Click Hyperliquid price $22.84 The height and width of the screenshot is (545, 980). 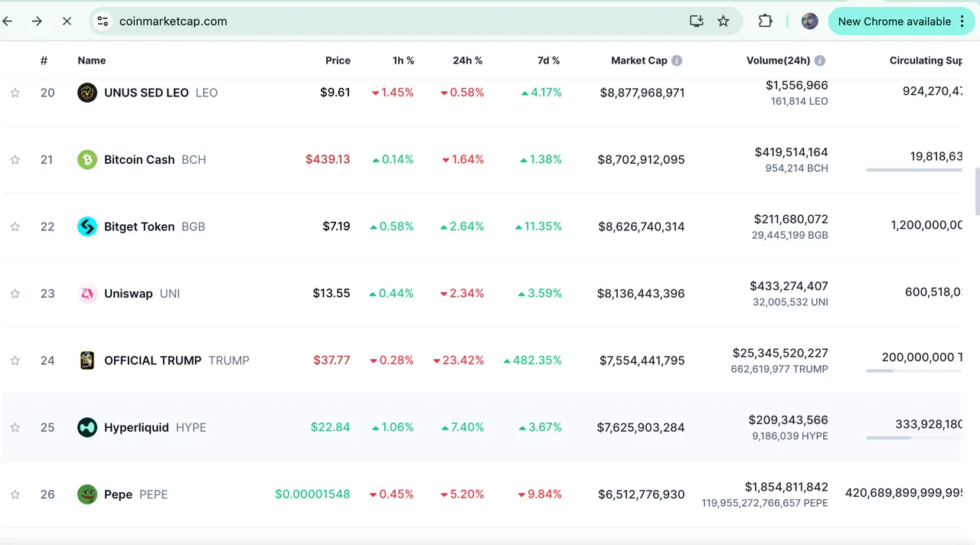click(x=331, y=427)
